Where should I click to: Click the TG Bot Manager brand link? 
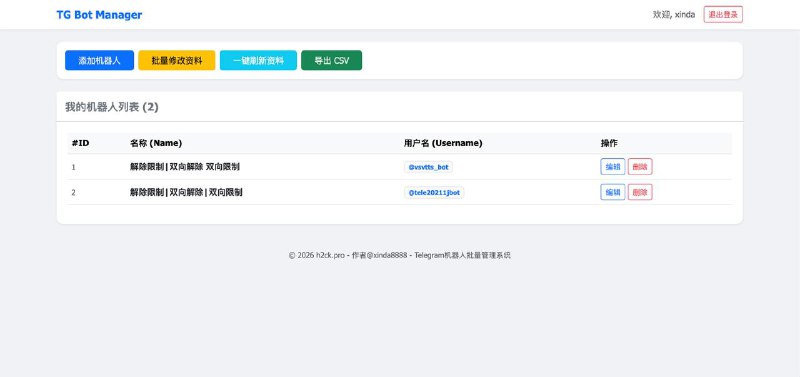[99, 15]
